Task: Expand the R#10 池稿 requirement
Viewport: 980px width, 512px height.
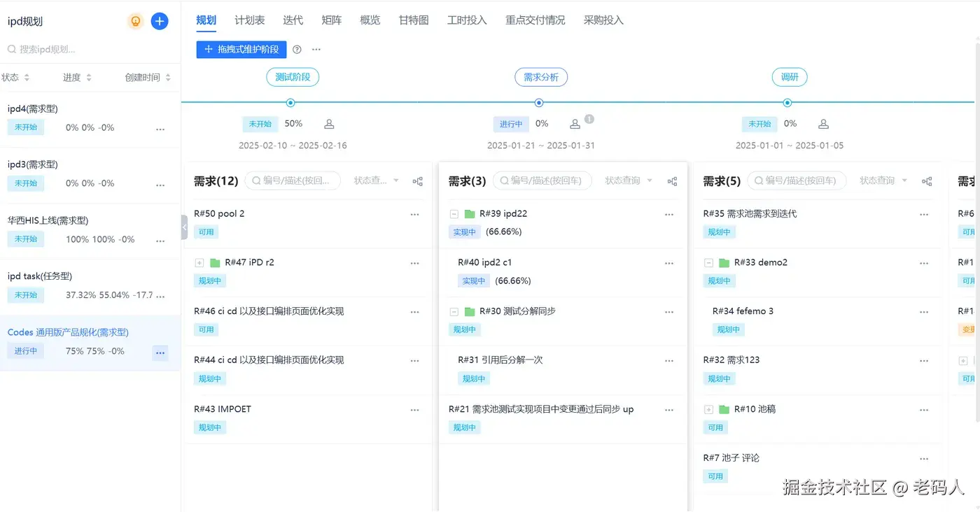Action: [708, 409]
